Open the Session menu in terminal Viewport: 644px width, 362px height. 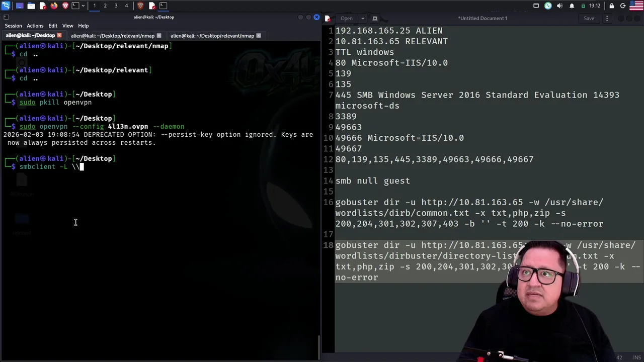[14, 26]
